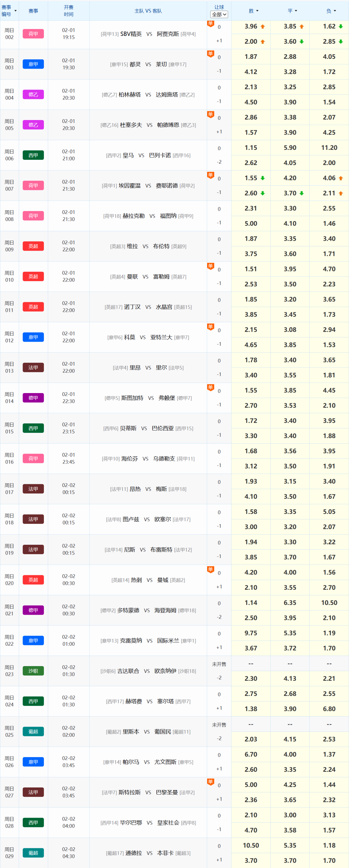The height and width of the screenshot is (868, 349).
Task: Click the 单 badge in match 003 row
Action: 210,54
